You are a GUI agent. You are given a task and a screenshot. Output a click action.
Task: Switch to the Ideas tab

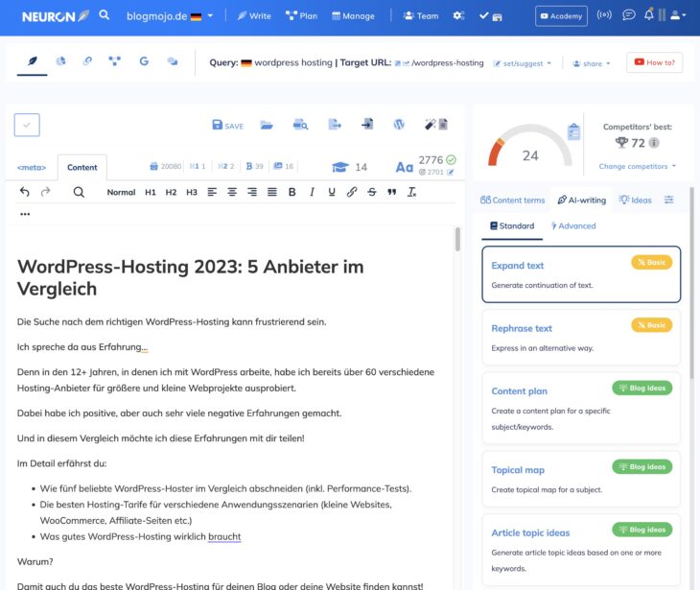click(x=635, y=200)
